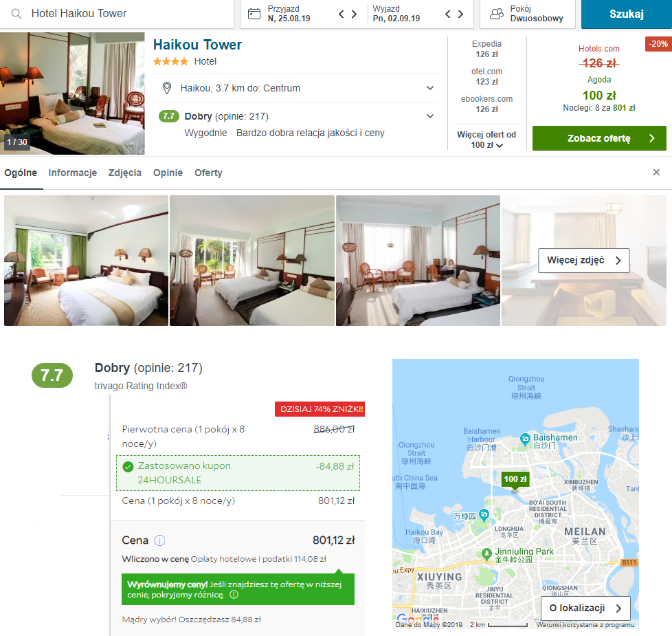672x636 pixels.
Task: Expand the Haikou location details chevron
Action: click(430, 88)
